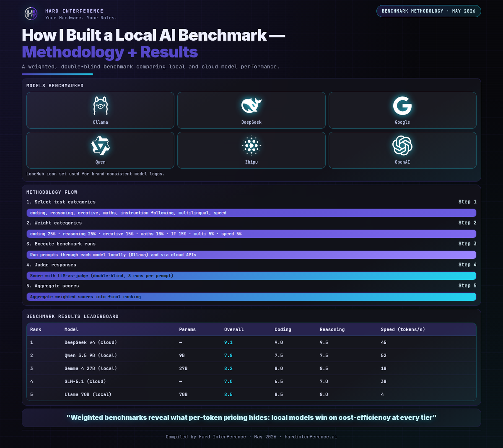
Task: Click GLM-5.1 coding score 6.5
Action: pos(279,381)
